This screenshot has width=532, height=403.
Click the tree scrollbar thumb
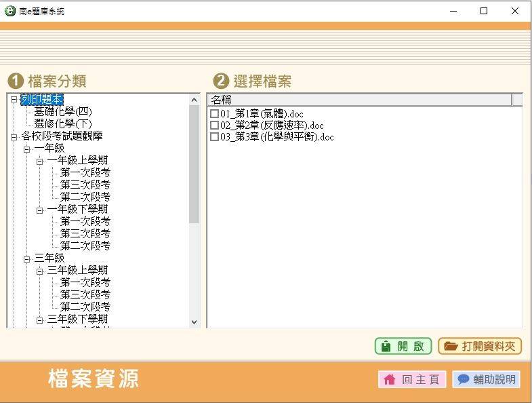click(x=194, y=164)
